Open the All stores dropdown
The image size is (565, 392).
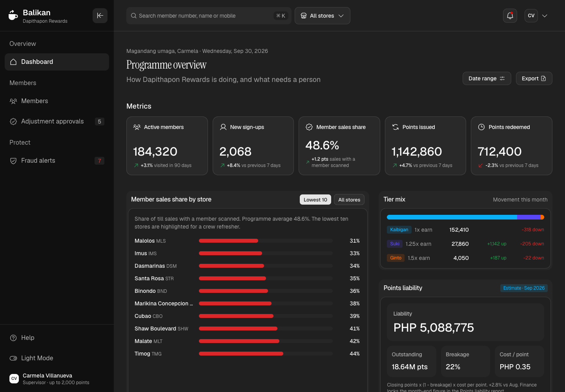click(323, 16)
